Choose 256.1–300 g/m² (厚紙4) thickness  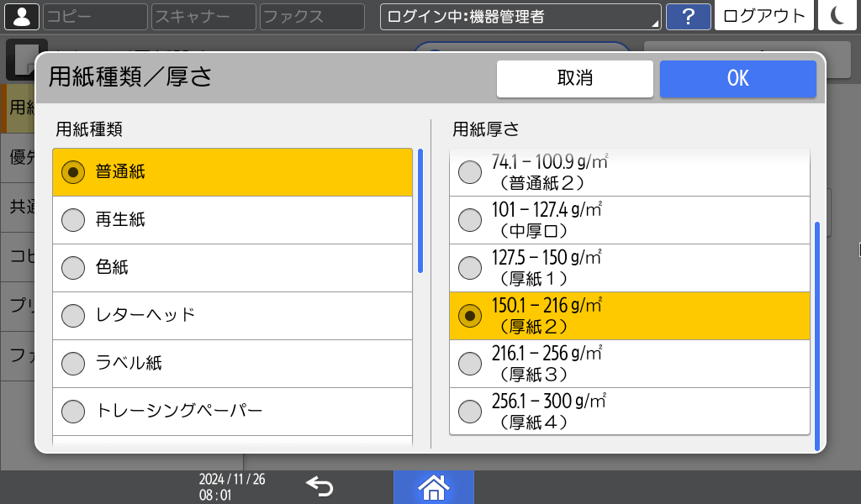629,412
